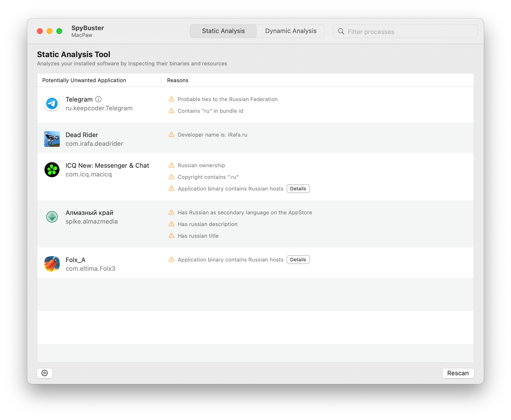
Task: Select the Folx_A app name
Action: (76, 260)
